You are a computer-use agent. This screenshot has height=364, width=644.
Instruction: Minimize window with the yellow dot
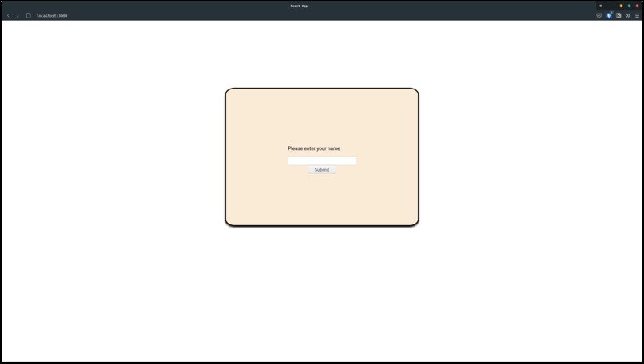point(621,6)
